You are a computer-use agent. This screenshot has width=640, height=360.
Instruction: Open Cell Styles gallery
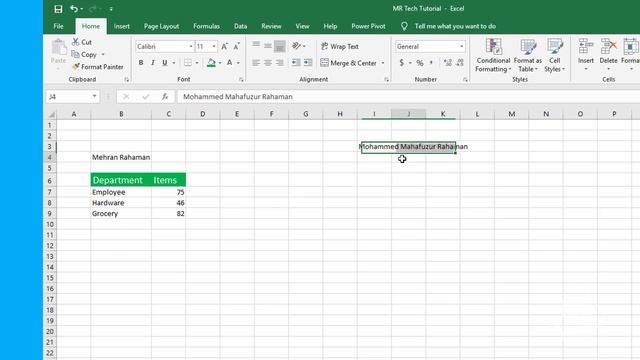coord(554,56)
